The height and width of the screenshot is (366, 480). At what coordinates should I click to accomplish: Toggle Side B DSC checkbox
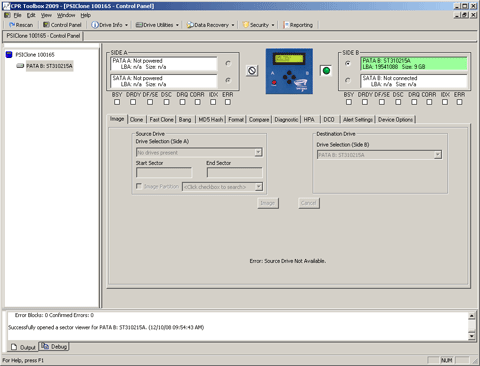[x=398, y=102]
